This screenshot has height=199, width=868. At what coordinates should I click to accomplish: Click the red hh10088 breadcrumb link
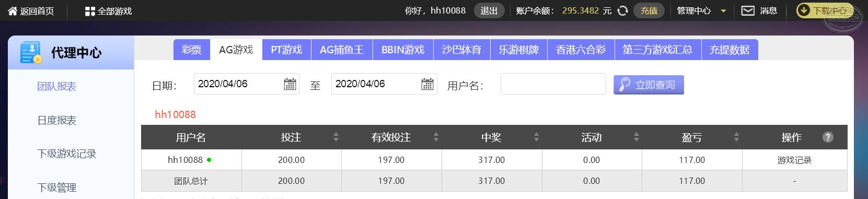[x=175, y=114]
